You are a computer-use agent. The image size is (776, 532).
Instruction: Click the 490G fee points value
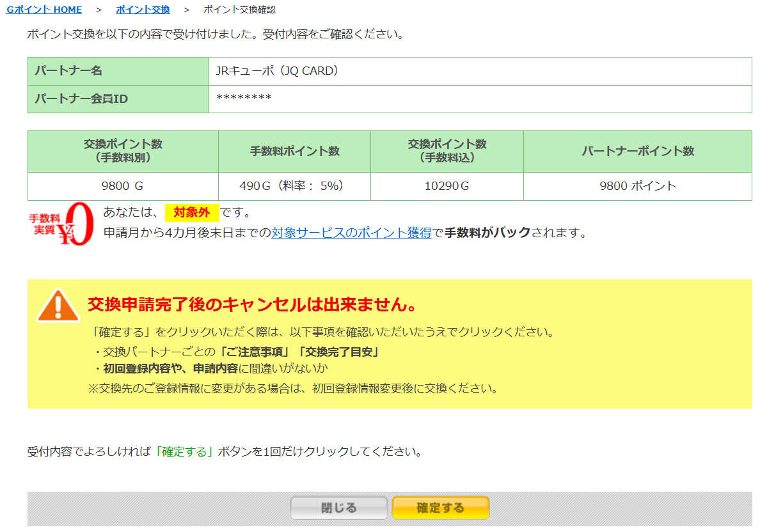(x=294, y=186)
